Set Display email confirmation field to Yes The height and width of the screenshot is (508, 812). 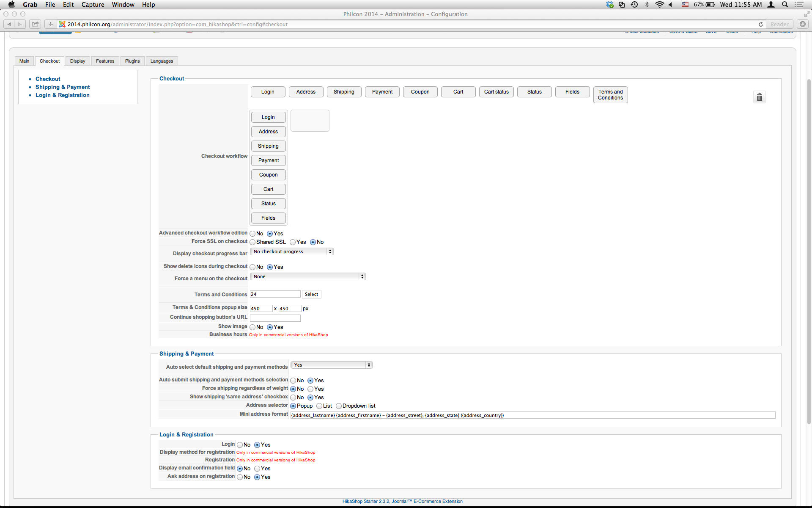[x=257, y=469]
